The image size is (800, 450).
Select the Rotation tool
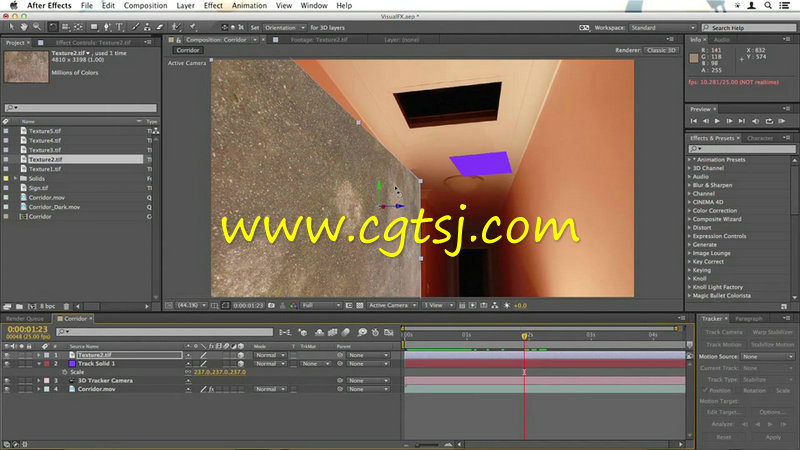click(53, 27)
